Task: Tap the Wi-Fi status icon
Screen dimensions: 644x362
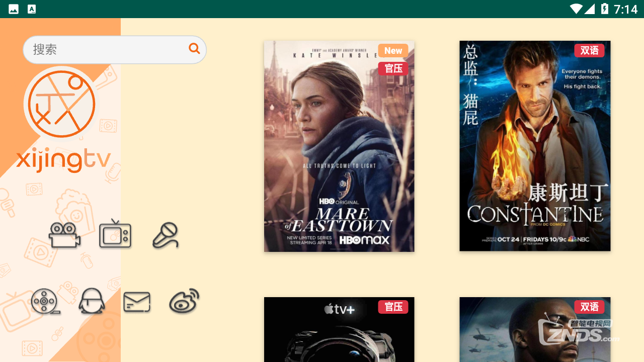Action: coord(576,9)
